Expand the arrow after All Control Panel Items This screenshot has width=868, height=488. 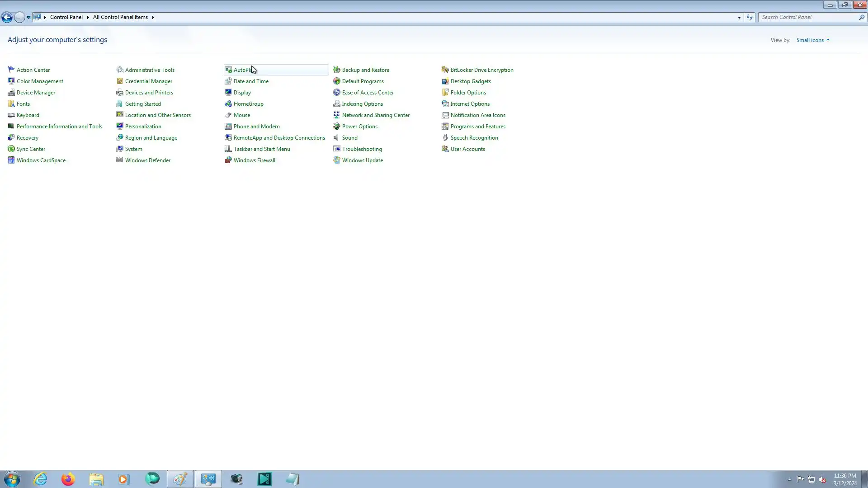click(153, 17)
